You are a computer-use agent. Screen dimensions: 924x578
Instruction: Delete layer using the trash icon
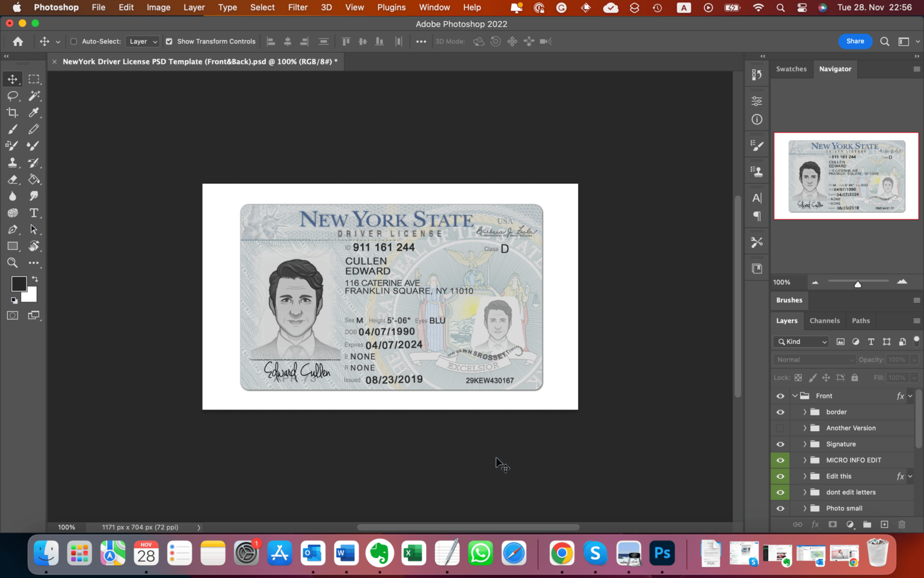[901, 524]
